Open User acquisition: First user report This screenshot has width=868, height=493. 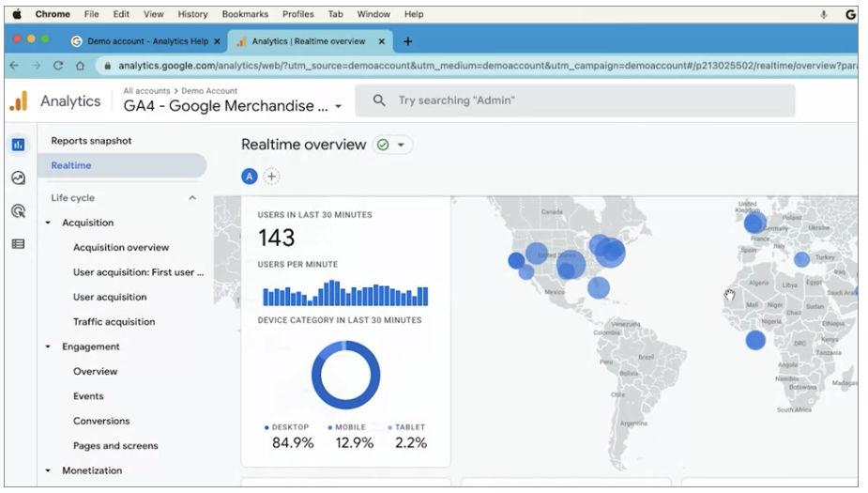point(138,272)
